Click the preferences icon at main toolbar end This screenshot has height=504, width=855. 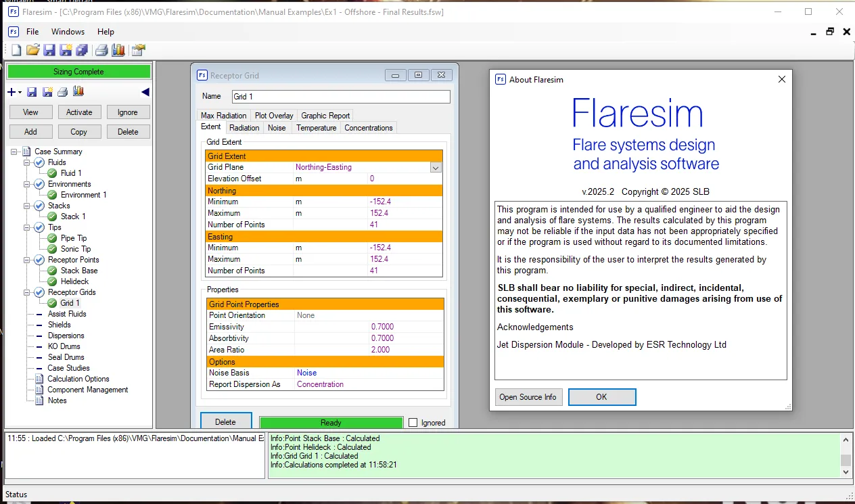(x=139, y=50)
